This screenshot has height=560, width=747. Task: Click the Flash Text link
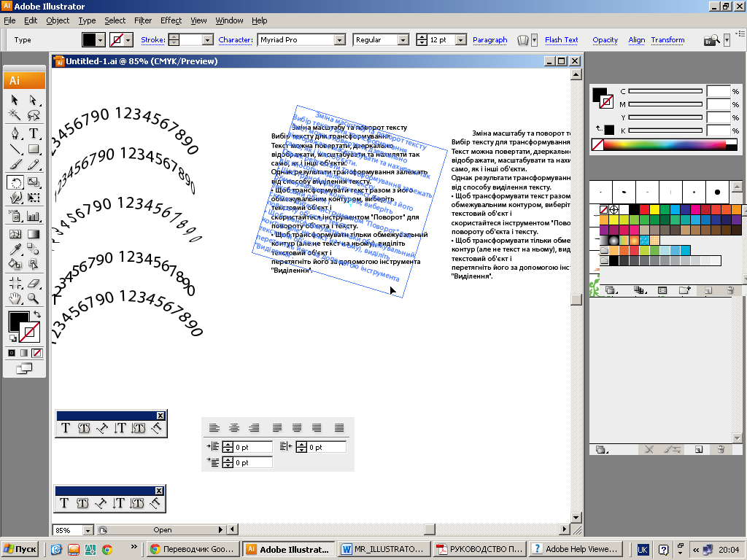pos(561,40)
